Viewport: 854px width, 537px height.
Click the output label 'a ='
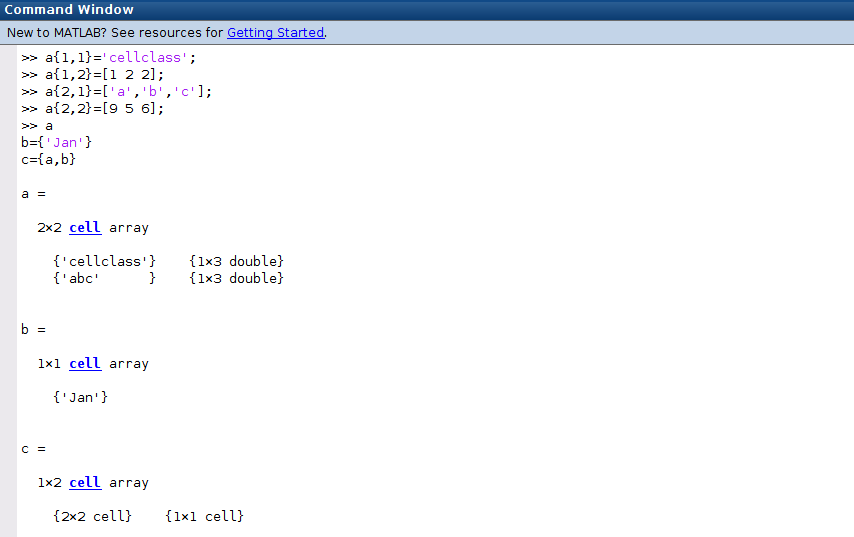point(34,194)
